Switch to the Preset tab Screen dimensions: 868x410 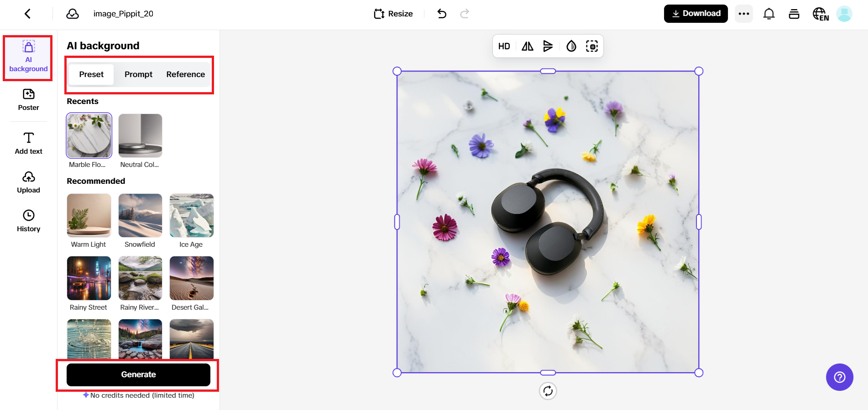91,74
